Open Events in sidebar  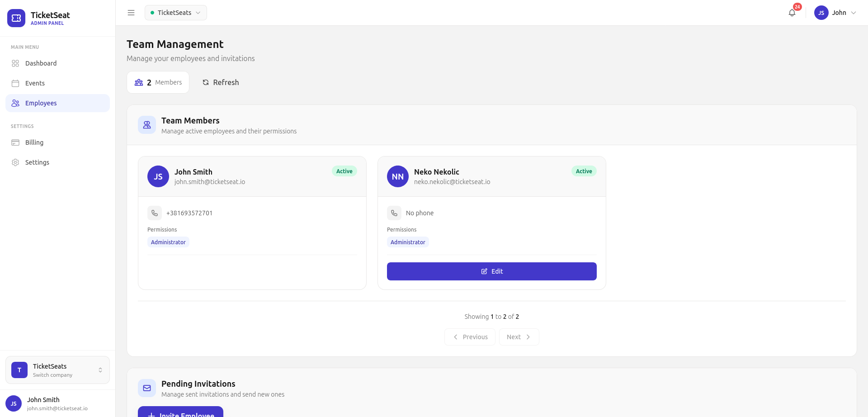[x=57, y=83]
